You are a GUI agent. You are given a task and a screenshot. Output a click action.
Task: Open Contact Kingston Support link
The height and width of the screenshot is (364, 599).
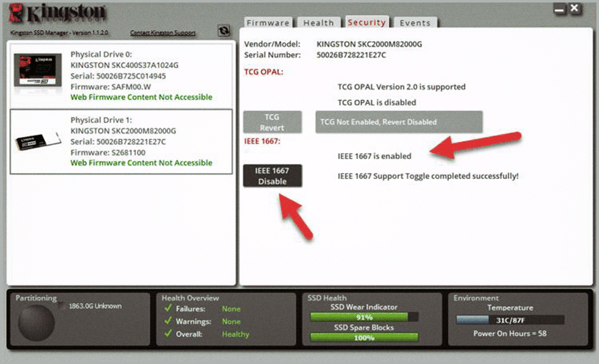coord(163,33)
